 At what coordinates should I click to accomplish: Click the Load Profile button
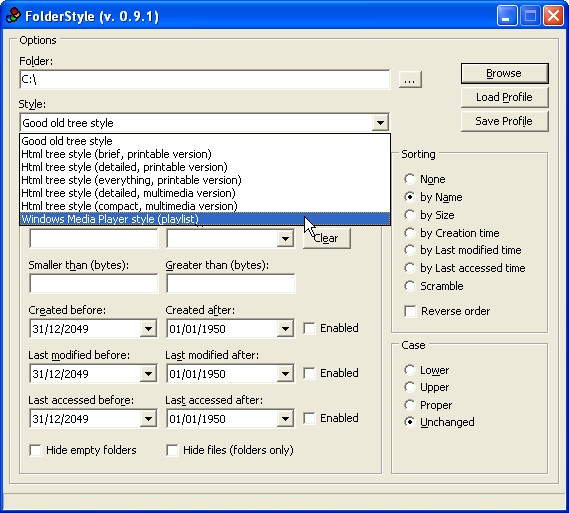tap(504, 97)
